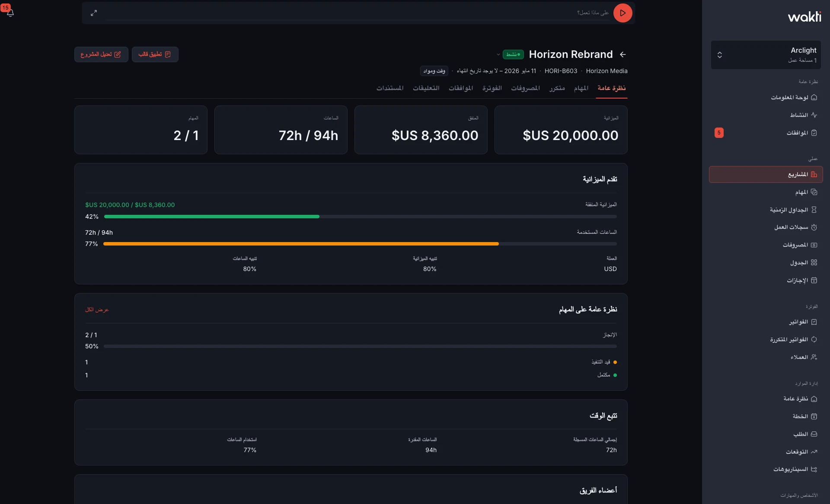Click the $US 20,000.00 budget card
The height and width of the screenshot is (504, 830).
pyautogui.click(x=561, y=130)
